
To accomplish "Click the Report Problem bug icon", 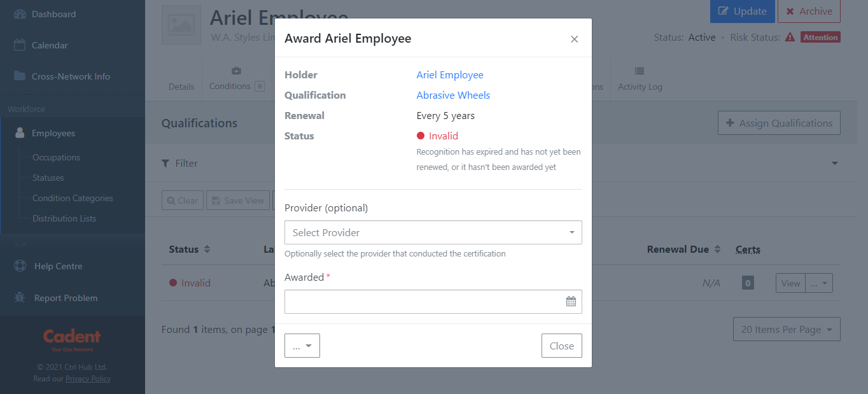I will pos(20,298).
